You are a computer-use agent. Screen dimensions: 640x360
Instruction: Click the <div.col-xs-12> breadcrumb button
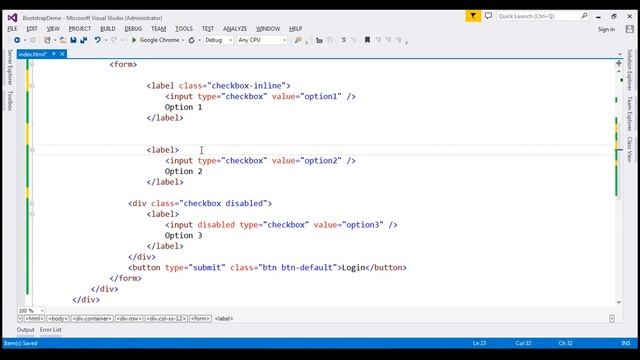166,318
